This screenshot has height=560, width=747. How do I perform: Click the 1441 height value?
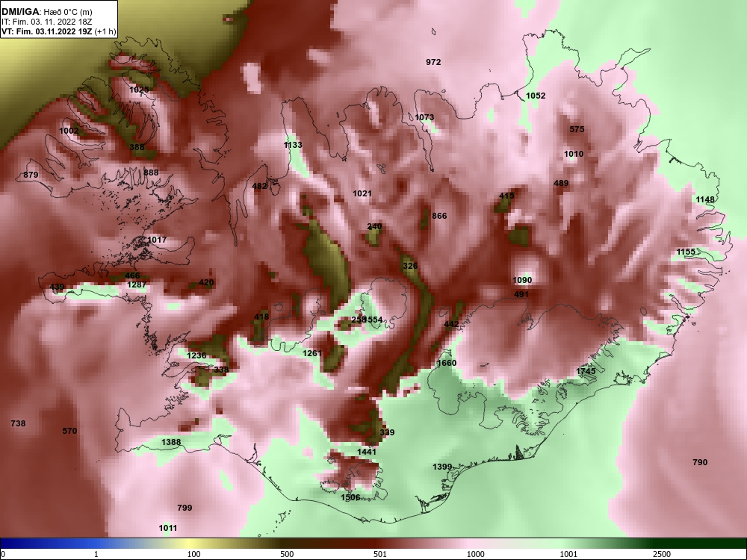tap(366, 452)
